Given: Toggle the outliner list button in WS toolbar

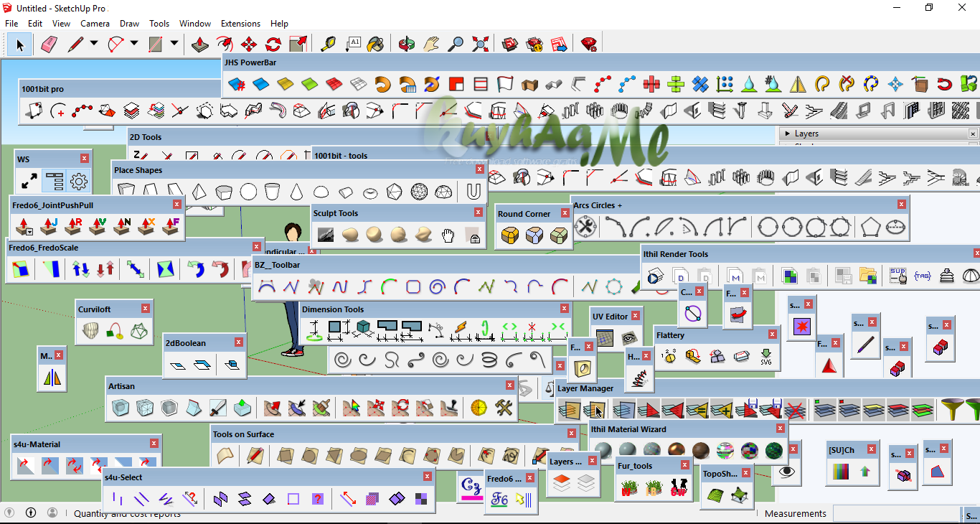Looking at the screenshot, I should pyautogui.click(x=54, y=181).
